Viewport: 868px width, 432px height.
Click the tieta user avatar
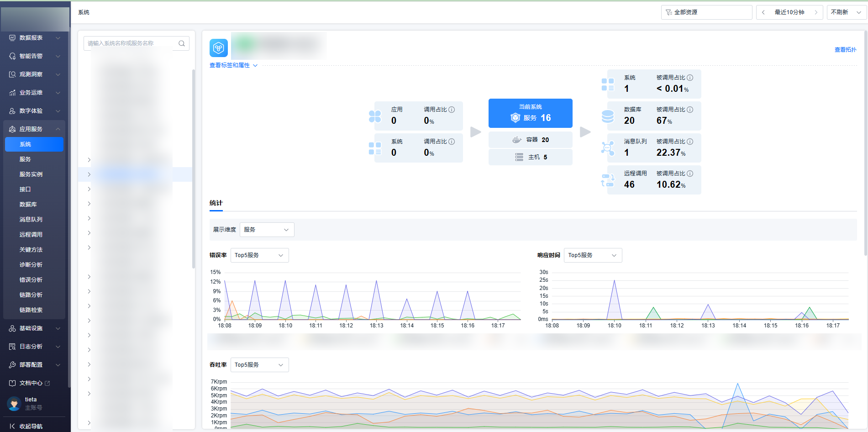[14, 403]
